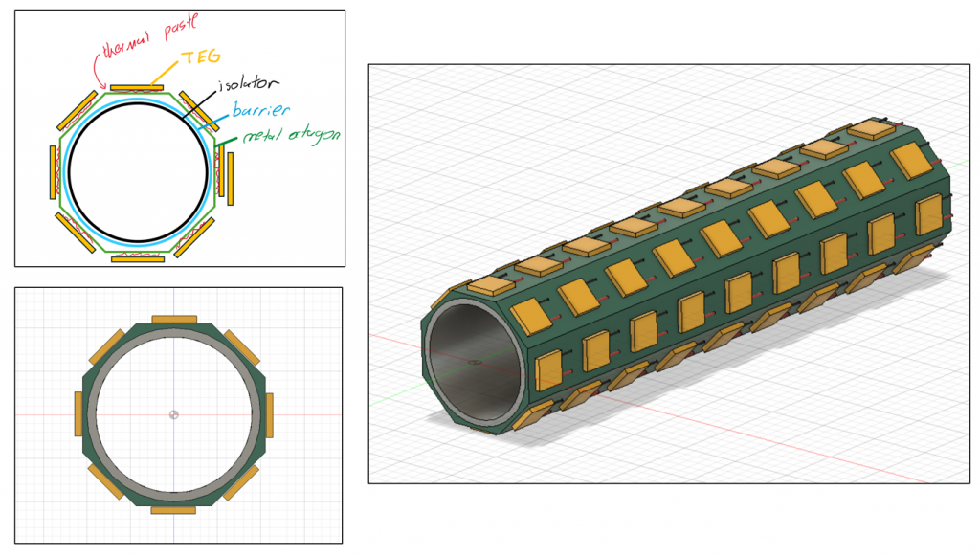Select the bottom TEG in the hand-drawn sketch

(x=137, y=256)
